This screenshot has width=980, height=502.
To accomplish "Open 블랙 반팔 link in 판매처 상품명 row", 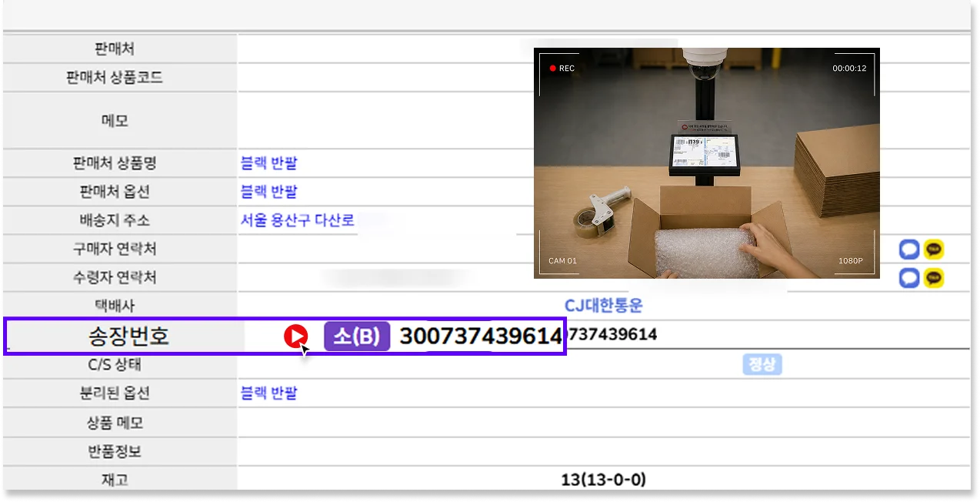I will [x=268, y=163].
